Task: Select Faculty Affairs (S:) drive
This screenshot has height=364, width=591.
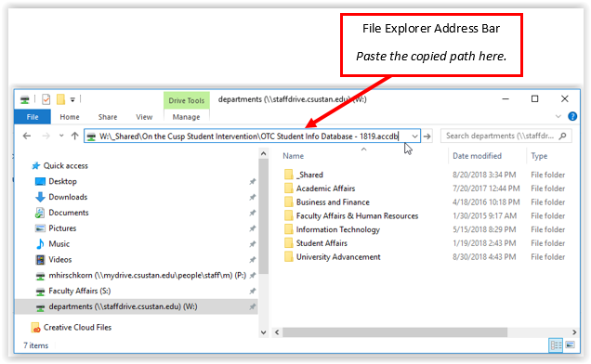Action: (x=80, y=291)
